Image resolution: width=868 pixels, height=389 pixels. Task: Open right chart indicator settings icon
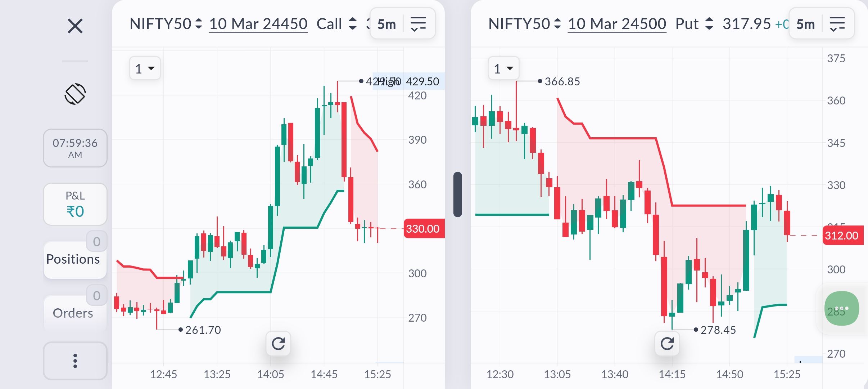837,24
